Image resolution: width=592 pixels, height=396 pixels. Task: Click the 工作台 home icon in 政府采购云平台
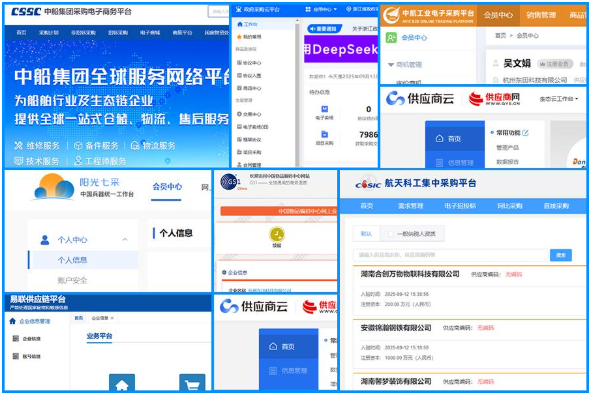click(x=240, y=24)
